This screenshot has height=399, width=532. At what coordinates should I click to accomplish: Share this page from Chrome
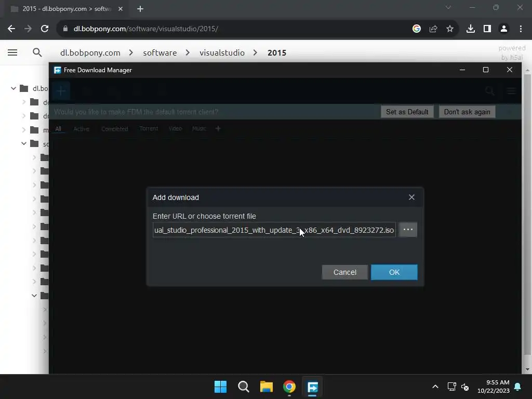coord(433,29)
